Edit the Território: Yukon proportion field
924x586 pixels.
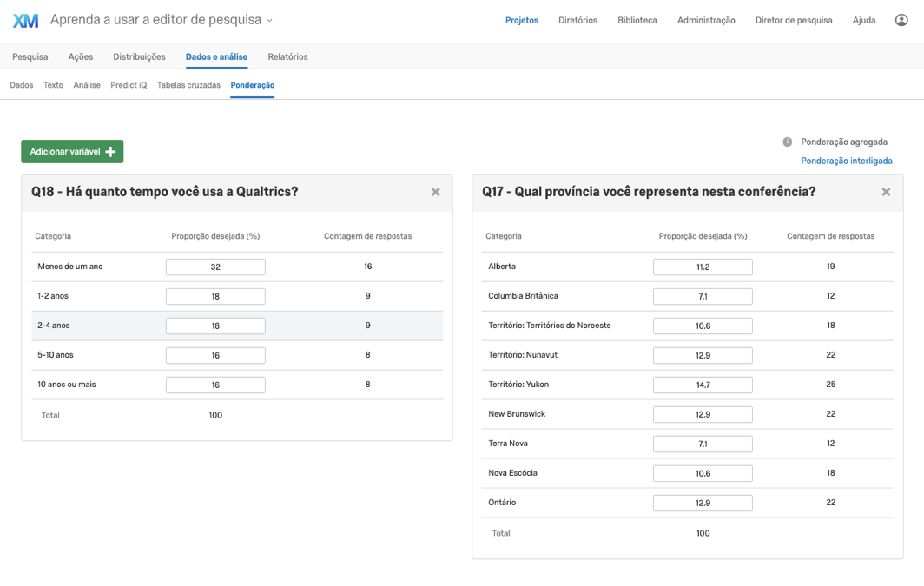(703, 385)
